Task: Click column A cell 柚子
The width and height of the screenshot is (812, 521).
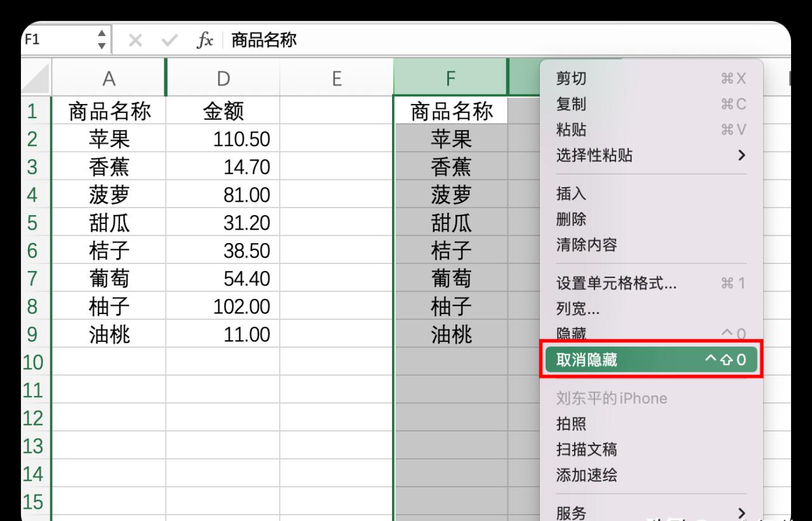Action: (x=109, y=307)
